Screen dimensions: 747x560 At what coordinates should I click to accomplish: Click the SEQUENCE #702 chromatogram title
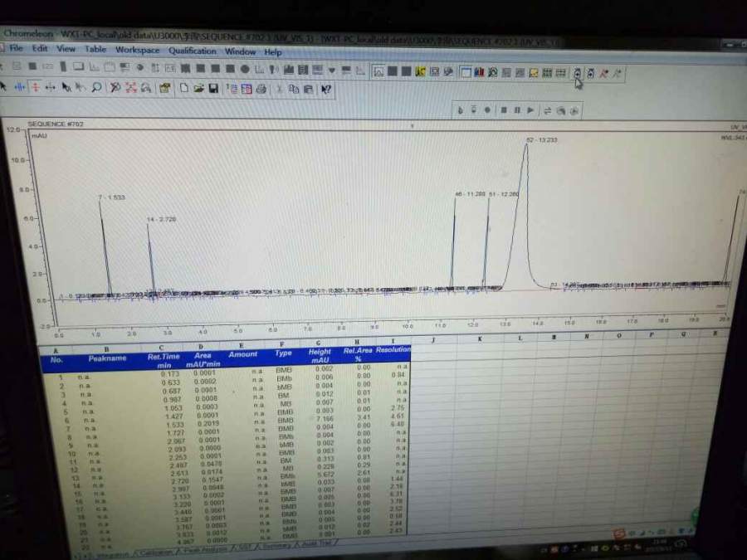click(56, 124)
